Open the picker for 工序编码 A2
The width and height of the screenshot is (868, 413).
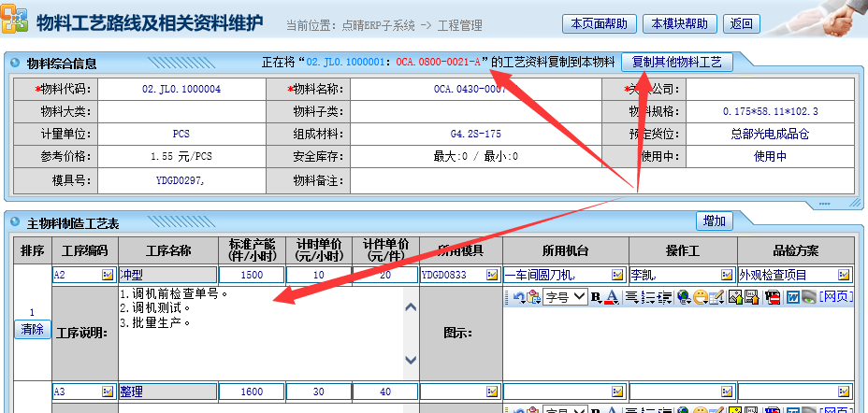coord(108,276)
